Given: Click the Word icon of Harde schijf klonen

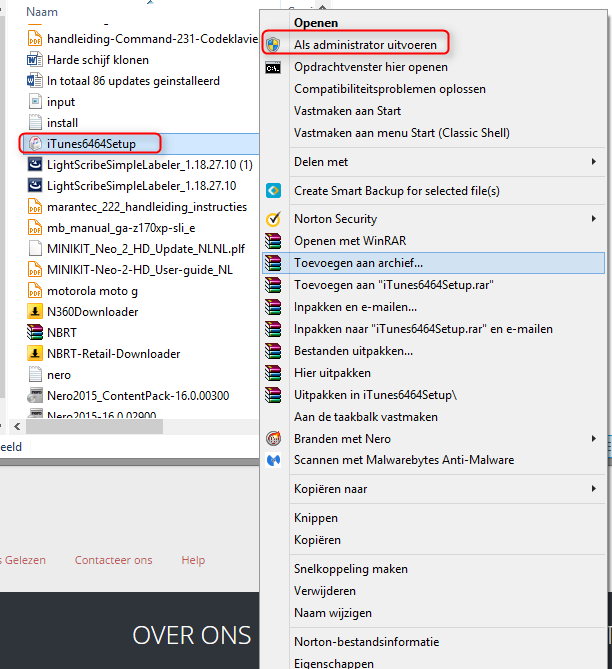Looking at the screenshot, I should [35, 59].
